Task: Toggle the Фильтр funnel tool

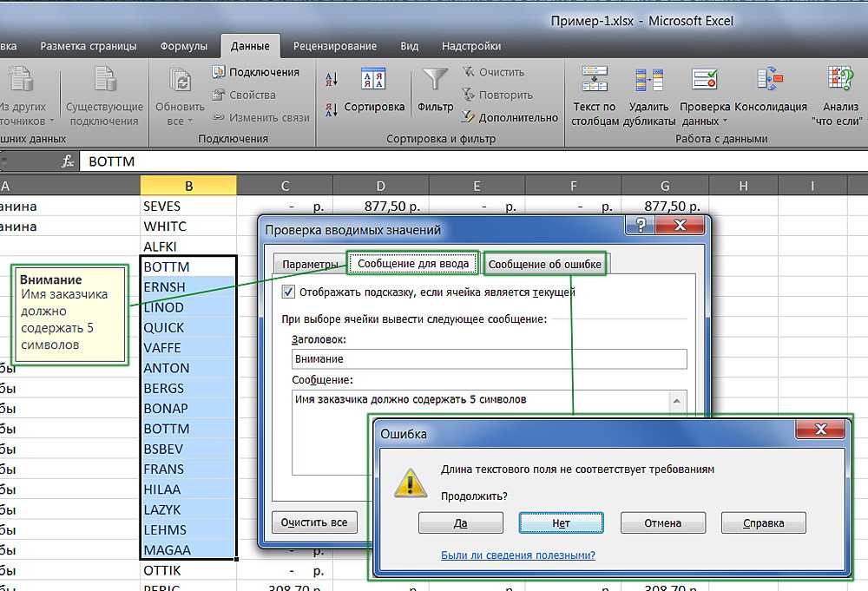Action: coord(435,90)
